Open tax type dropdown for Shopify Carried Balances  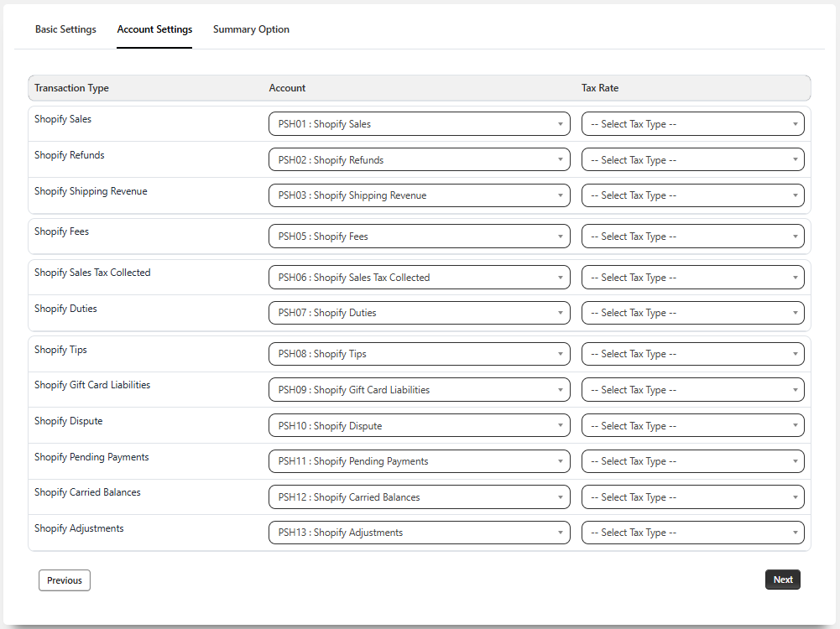click(x=692, y=497)
